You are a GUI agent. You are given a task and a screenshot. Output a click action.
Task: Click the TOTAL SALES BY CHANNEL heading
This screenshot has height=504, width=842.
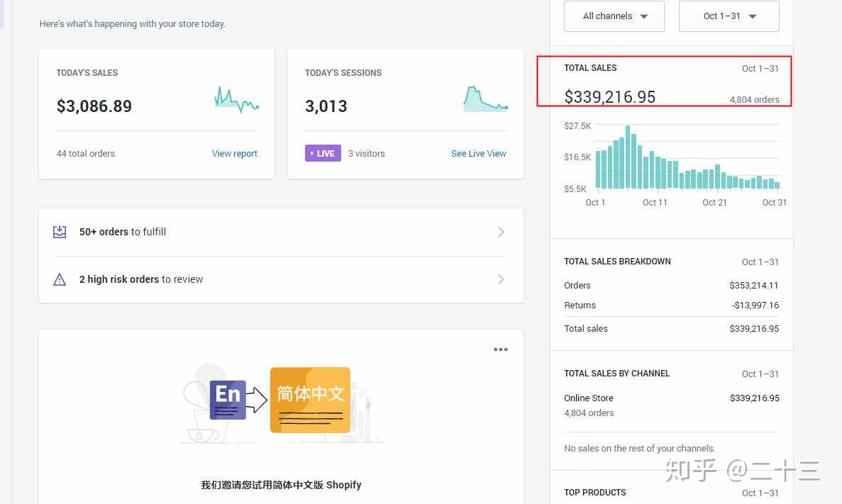[x=616, y=374]
